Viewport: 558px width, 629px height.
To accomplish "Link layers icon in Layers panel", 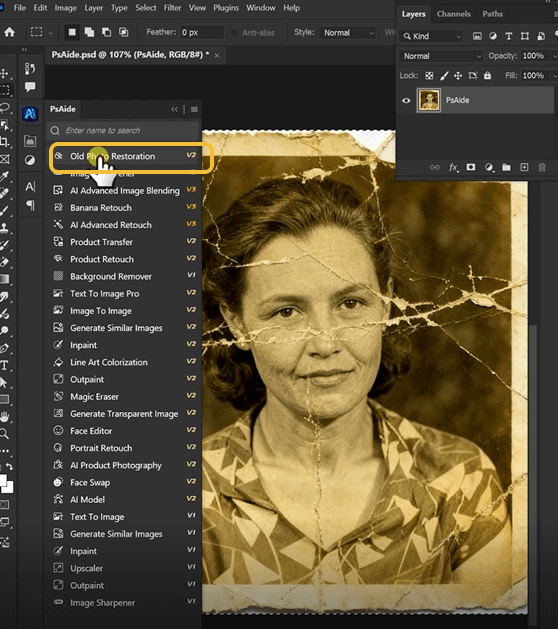I will pyautogui.click(x=435, y=167).
